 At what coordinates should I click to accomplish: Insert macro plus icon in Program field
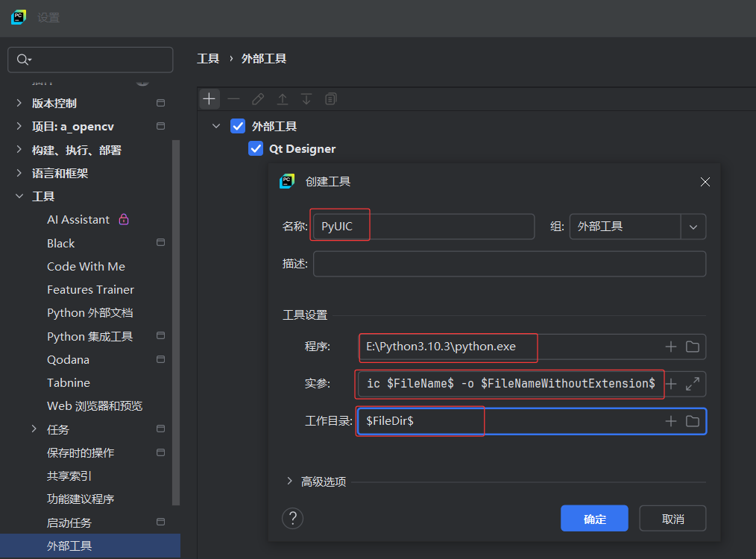pyautogui.click(x=671, y=347)
